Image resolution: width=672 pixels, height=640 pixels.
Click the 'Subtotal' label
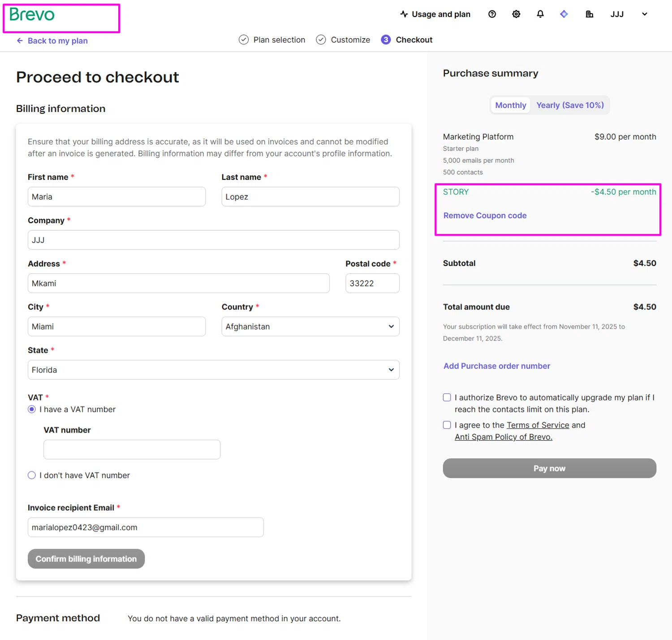(x=459, y=263)
